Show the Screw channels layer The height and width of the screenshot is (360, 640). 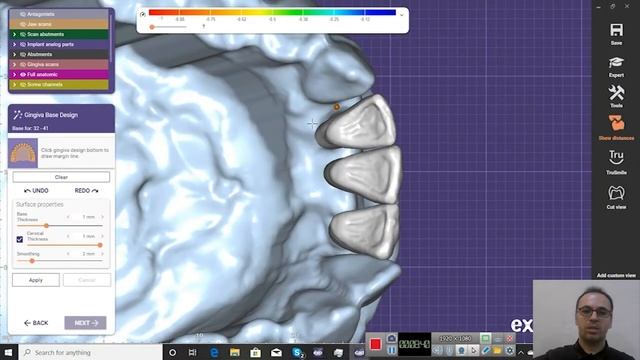pyautogui.click(x=23, y=84)
